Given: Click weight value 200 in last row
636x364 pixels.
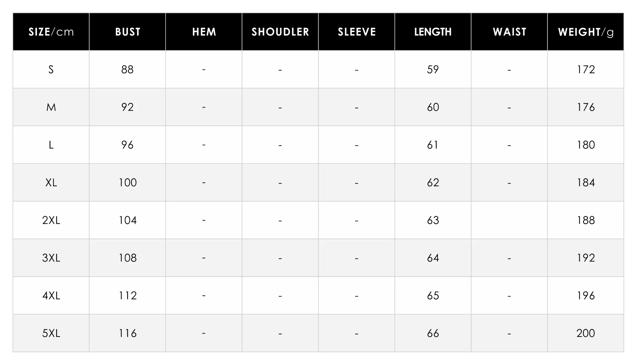Looking at the screenshot, I should [586, 333].
